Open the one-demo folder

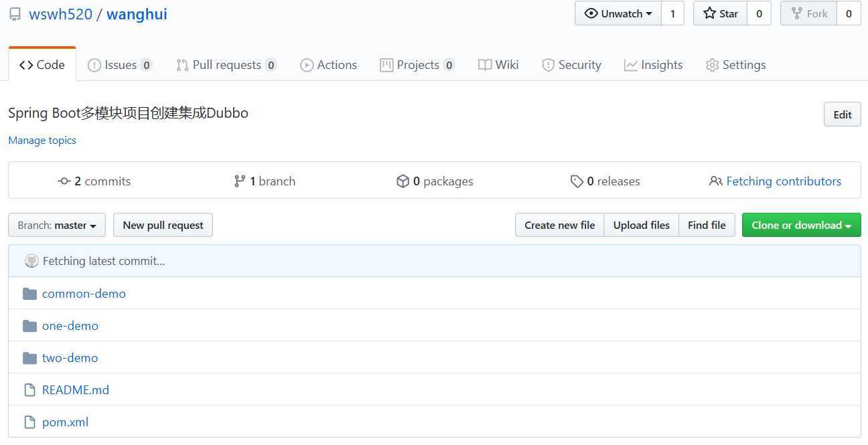[x=70, y=326]
